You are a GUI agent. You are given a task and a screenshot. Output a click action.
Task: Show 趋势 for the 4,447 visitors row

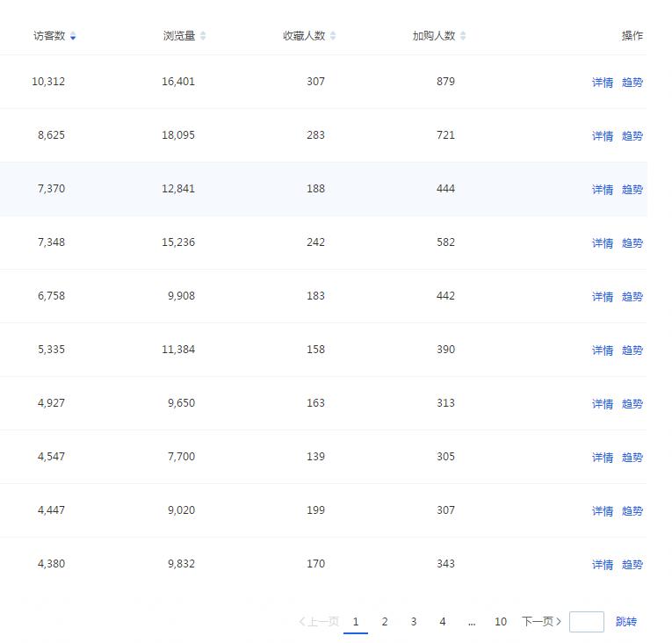tap(632, 511)
